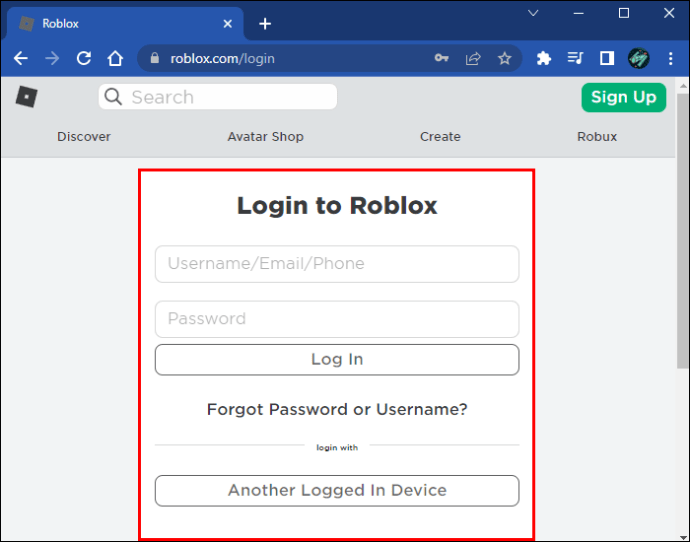The image size is (690, 542).
Task: Open a new browser tab
Action: [x=265, y=24]
